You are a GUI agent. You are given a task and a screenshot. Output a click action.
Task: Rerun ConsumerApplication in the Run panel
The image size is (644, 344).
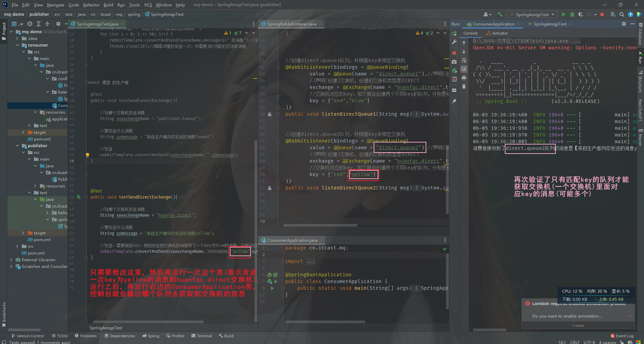click(x=454, y=34)
